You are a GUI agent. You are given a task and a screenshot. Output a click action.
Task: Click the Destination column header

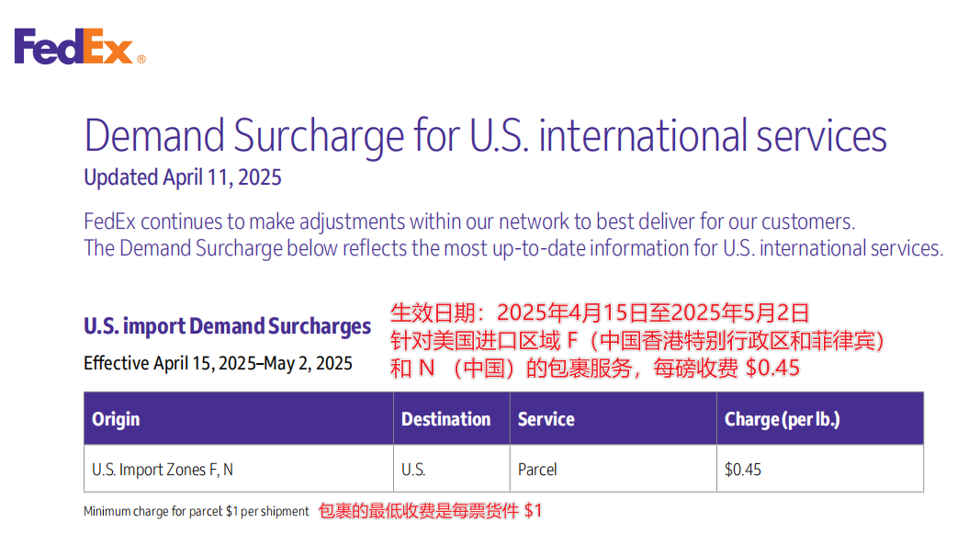click(x=446, y=419)
